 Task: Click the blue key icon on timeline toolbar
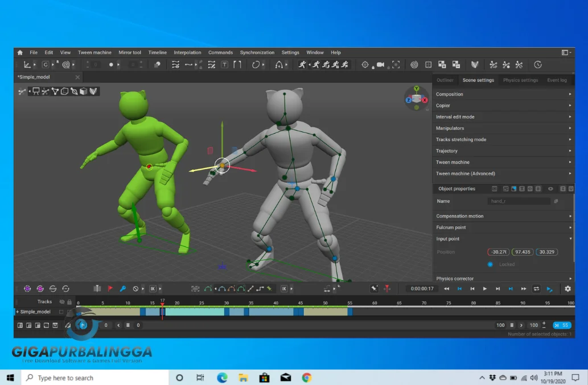(122, 288)
